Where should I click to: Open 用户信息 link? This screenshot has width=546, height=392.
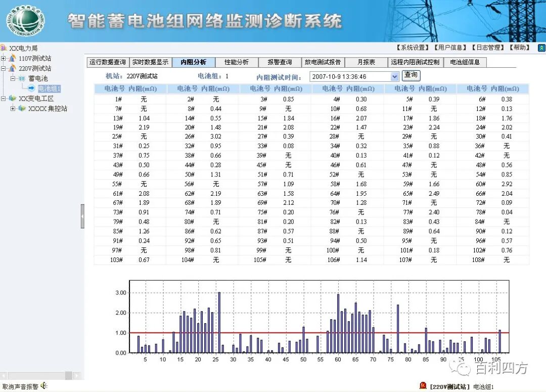coord(450,48)
